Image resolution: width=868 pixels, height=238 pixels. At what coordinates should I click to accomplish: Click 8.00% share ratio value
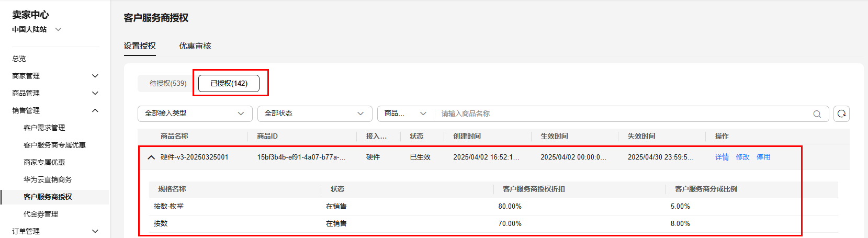(680, 223)
